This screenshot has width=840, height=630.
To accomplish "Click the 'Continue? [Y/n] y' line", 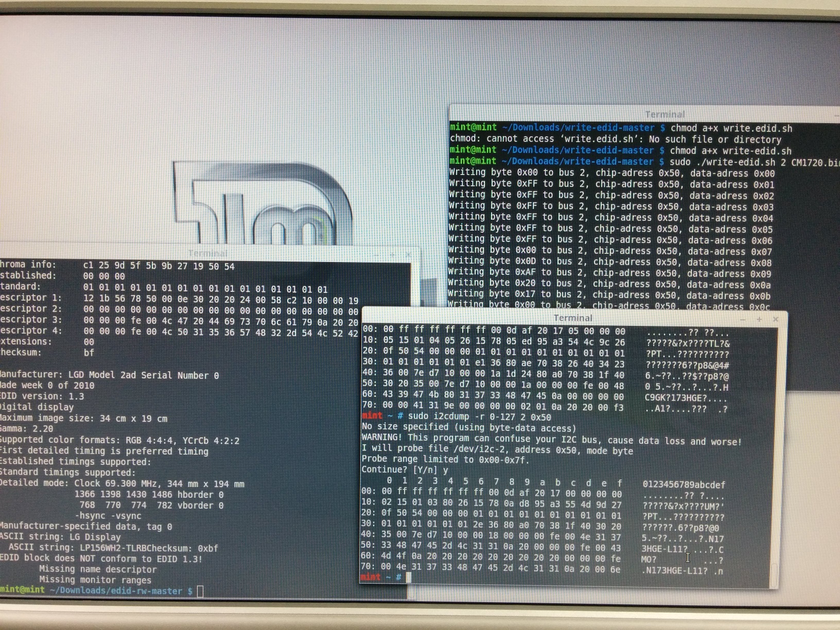I will (x=405, y=469).
